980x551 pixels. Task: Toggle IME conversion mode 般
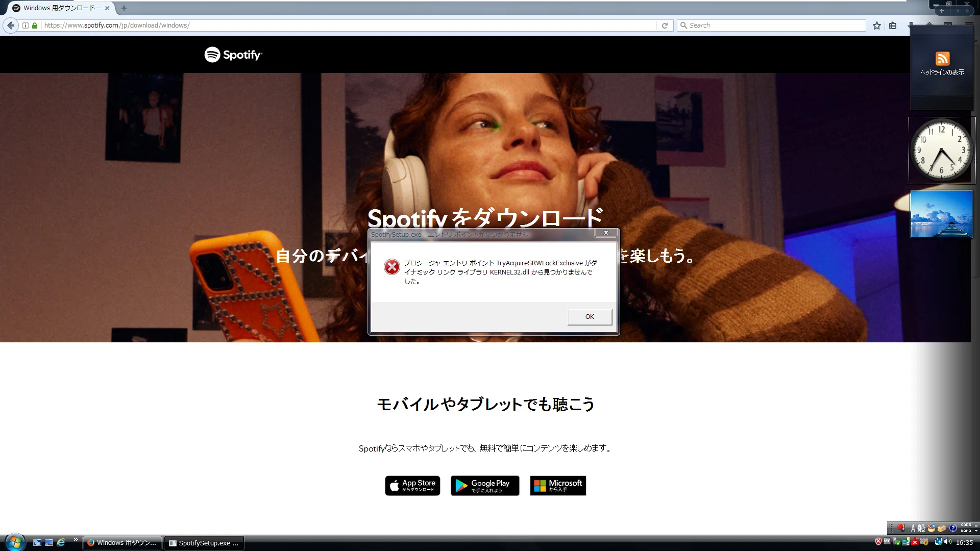921,528
